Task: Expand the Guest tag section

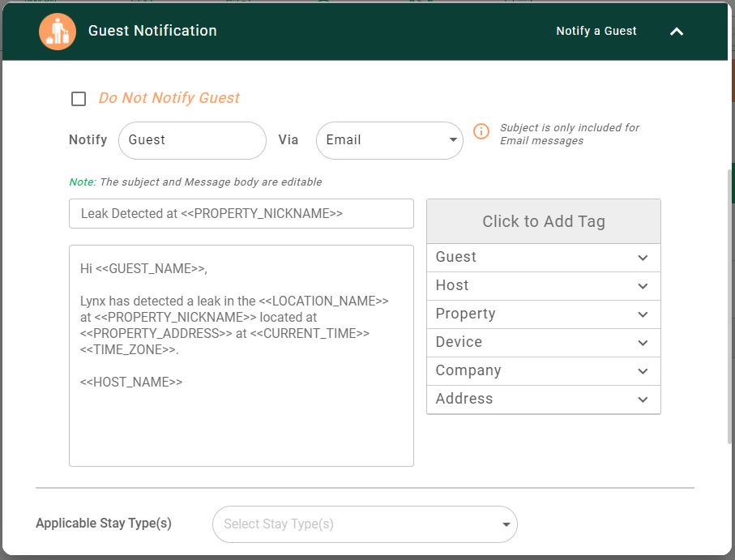Action: tap(544, 257)
